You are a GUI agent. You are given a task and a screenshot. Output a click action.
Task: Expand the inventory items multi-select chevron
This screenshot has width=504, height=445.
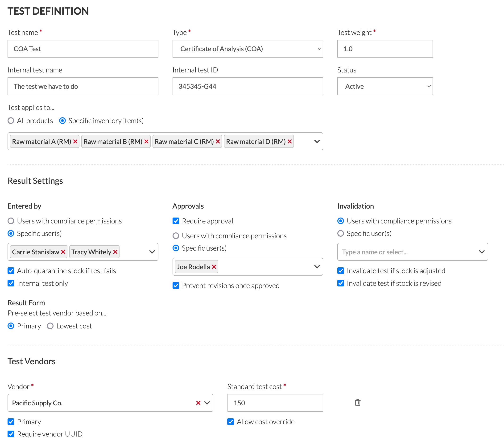[317, 141]
